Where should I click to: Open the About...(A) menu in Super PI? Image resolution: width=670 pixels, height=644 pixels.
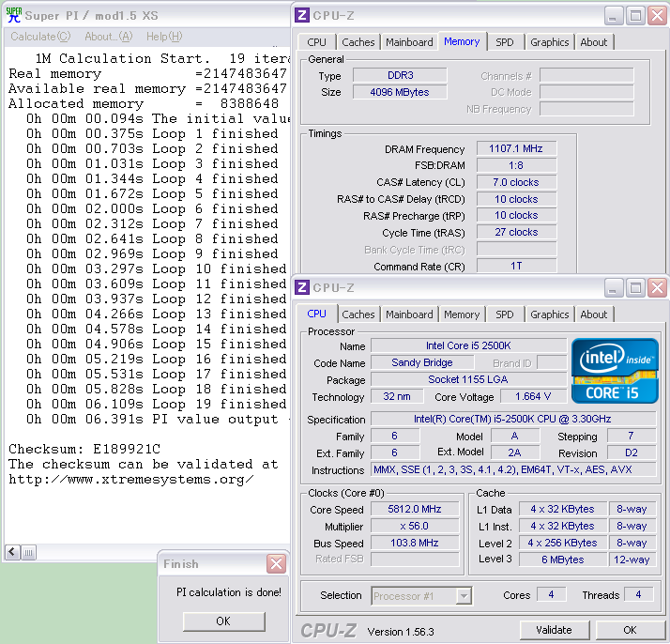pyautogui.click(x=109, y=37)
